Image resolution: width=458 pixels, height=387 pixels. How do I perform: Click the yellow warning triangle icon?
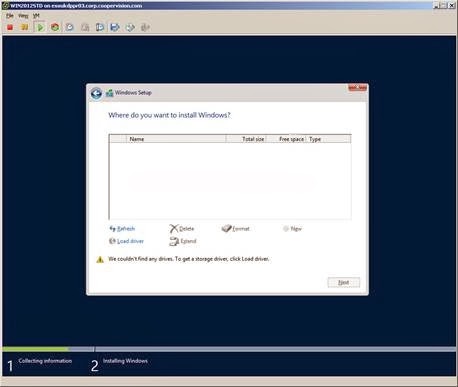point(100,260)
